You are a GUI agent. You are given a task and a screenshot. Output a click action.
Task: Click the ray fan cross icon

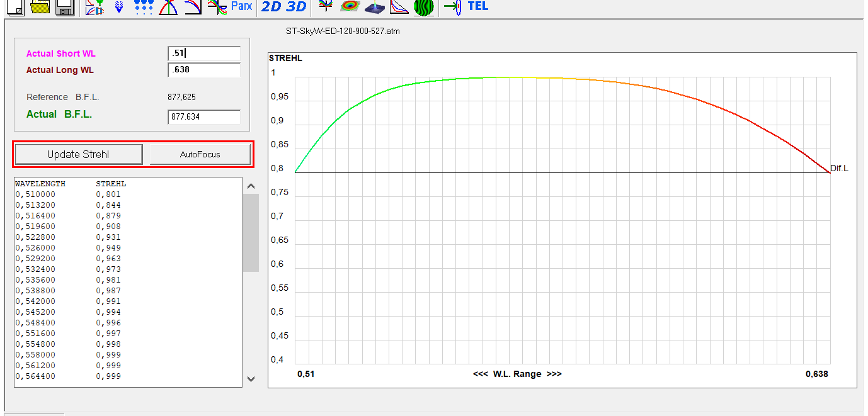[x=325, y=7]
